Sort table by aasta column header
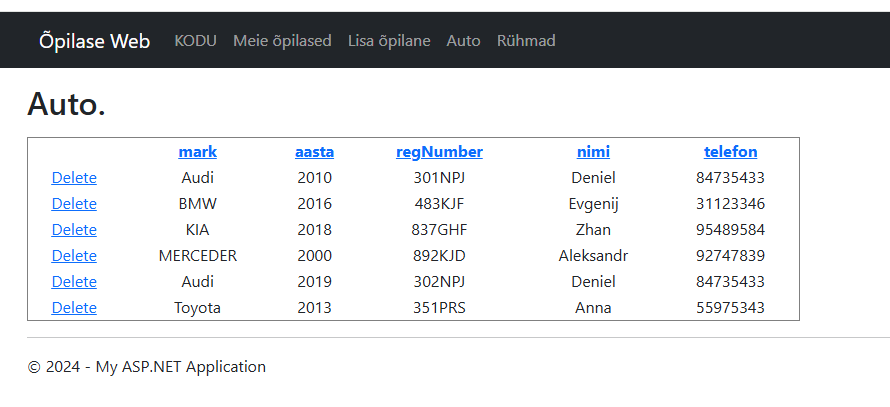 (x=314, y=152)
